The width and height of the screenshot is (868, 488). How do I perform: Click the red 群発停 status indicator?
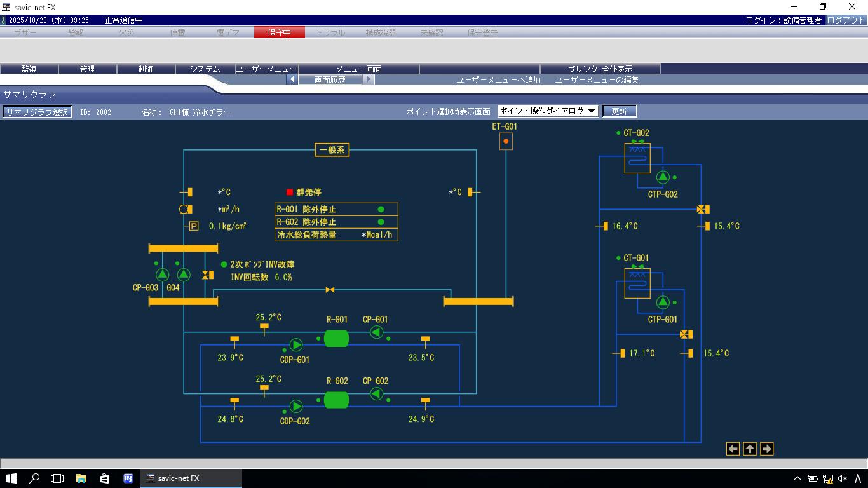pos(290,192)
